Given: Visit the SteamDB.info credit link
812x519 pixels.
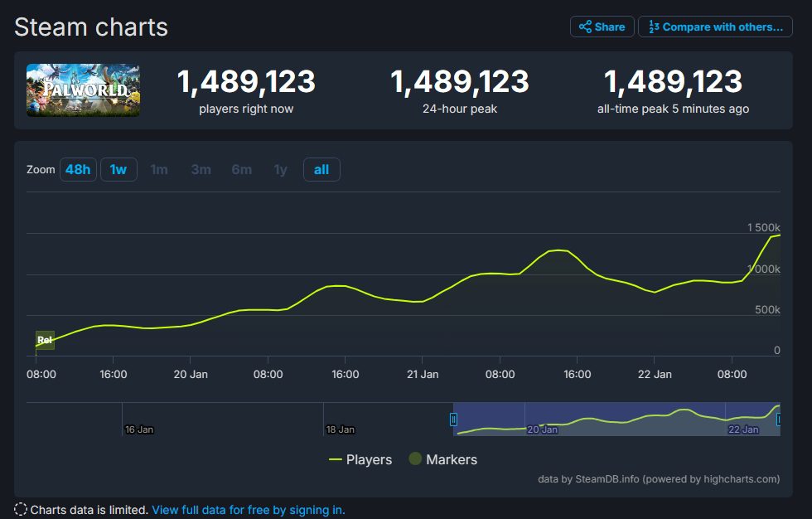Looking at the screenshot, I should pos(607,479).
